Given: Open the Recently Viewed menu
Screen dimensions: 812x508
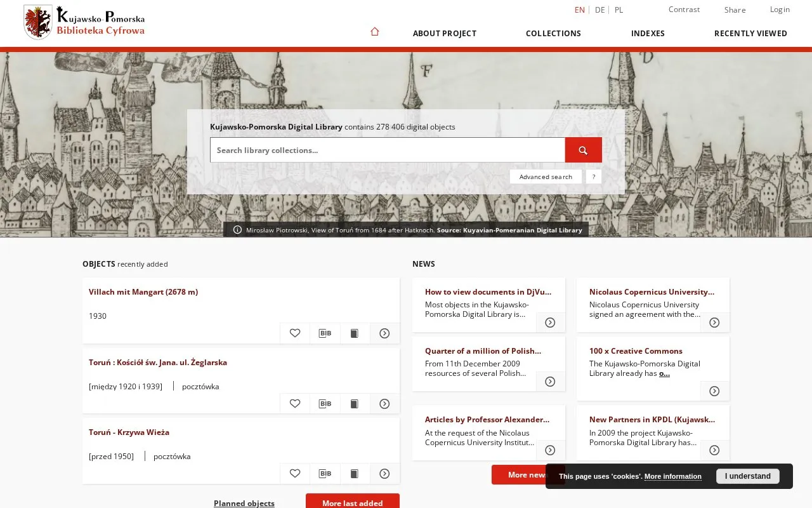Looking at the screenshot, I should point(750,34).
